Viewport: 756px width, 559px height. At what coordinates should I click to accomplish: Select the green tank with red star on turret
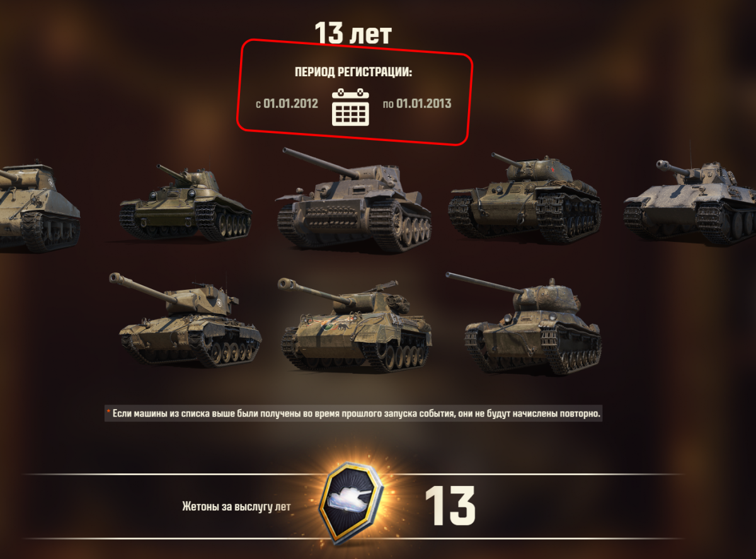coord(525,197)
